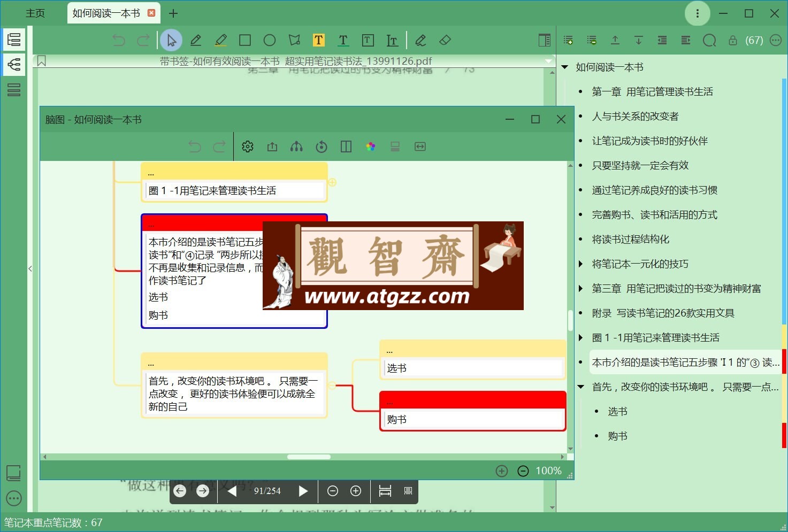The width and height of the screenshot is (788, 532).
Task: Go to next page in PDF navigator
Action: click(303, 491)
